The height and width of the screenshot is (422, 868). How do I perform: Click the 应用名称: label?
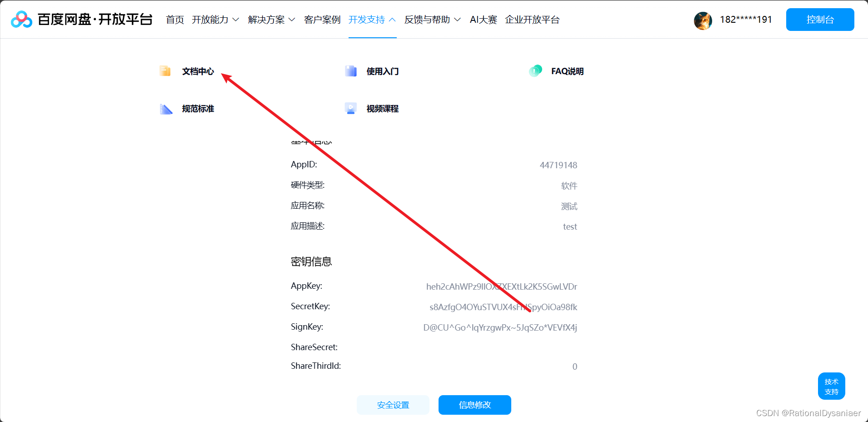308,206
